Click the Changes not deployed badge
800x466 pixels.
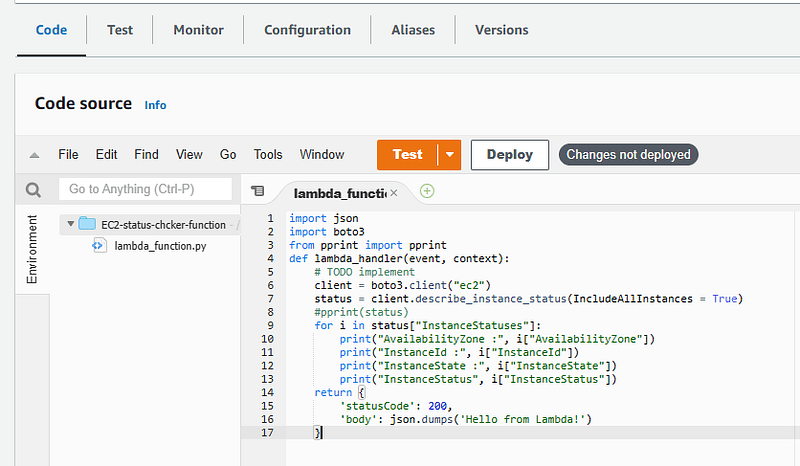click(x=628, y=155)
